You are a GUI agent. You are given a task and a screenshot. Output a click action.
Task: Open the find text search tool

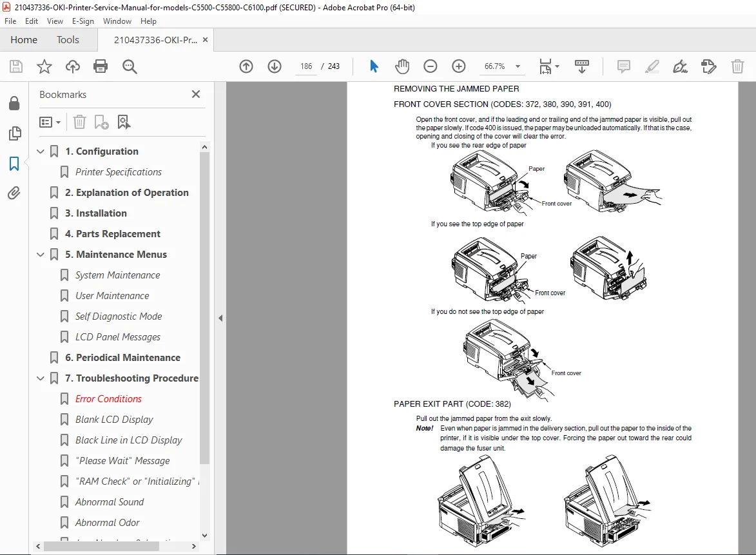coord(129,66)
